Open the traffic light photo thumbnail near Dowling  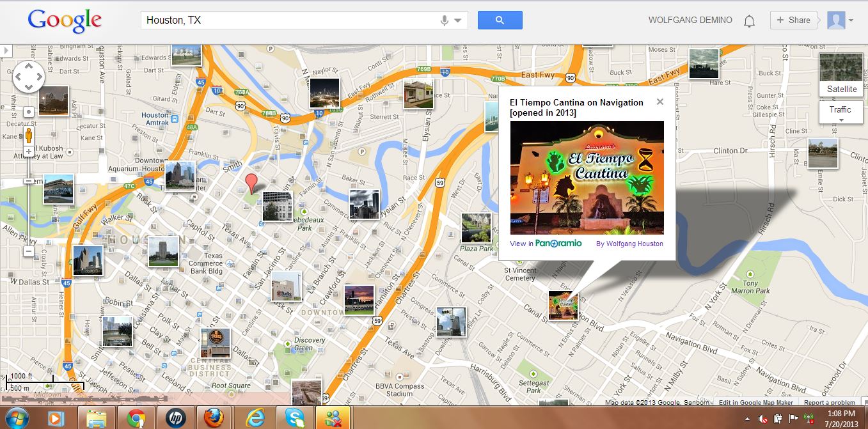450,322
